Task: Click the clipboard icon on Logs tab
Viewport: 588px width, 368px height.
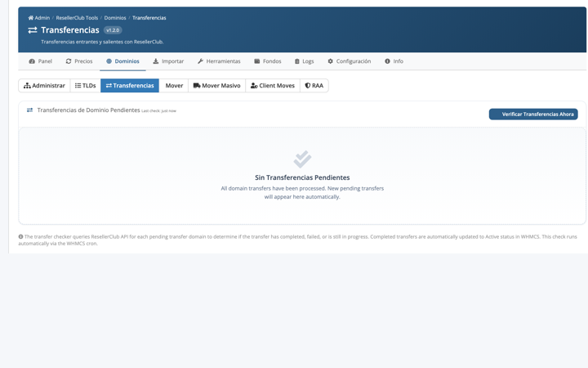Action: (x=297, y=61)
